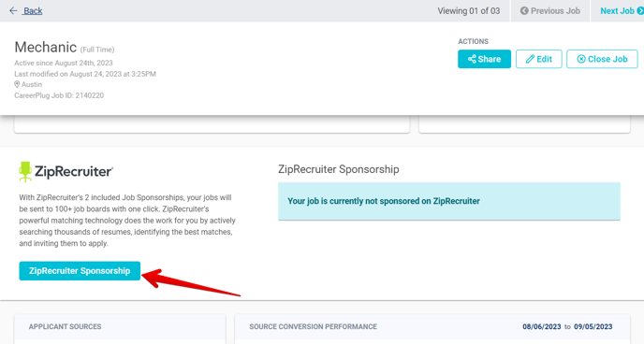The image size is (644, 344).
Task: Click the Previous Job chevron icon
Action: pyautogui.click(x=524, y=10)
